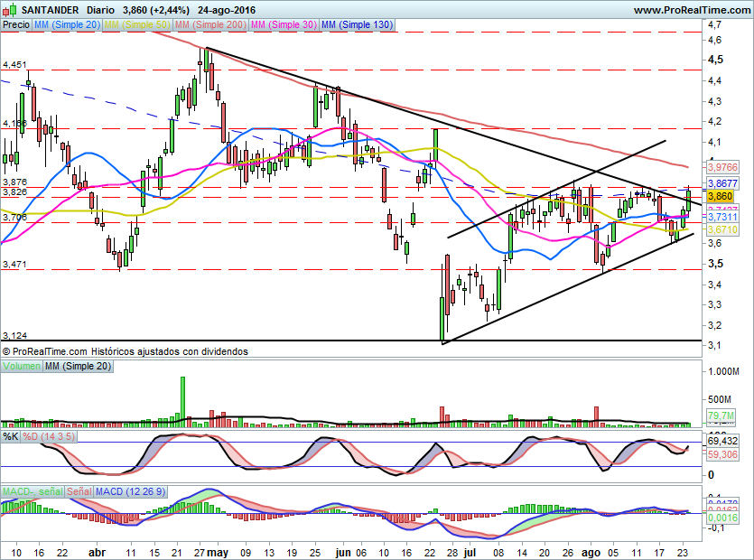Click the 3,860 (+2,44%) quote in the title
754x560 pixels.
(156, 10)
